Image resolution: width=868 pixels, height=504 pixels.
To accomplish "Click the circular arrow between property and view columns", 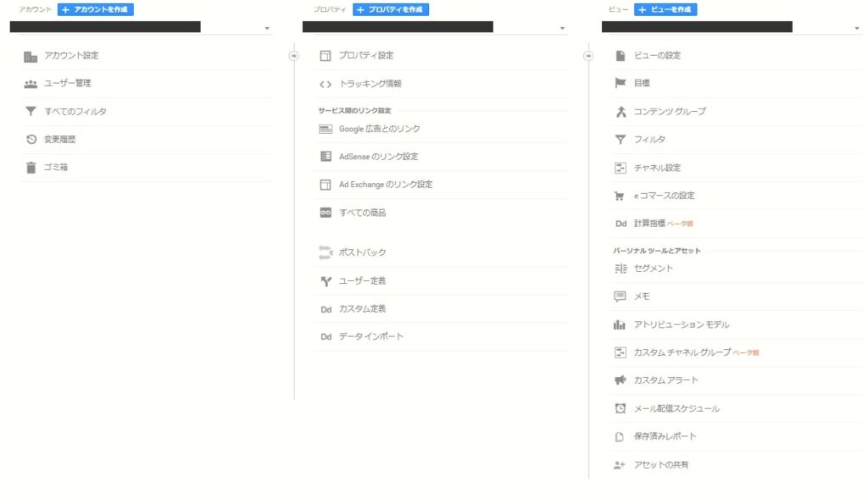I will (x=588, y=56).
